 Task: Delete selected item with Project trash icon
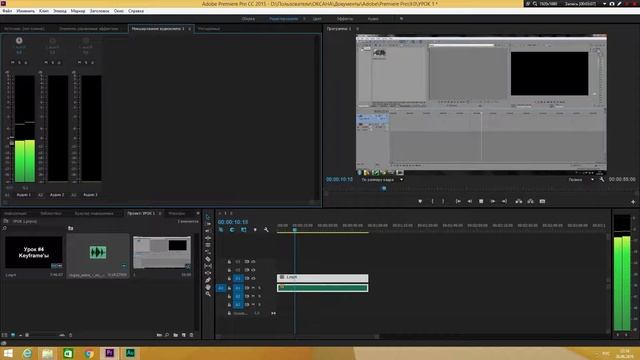191,335
